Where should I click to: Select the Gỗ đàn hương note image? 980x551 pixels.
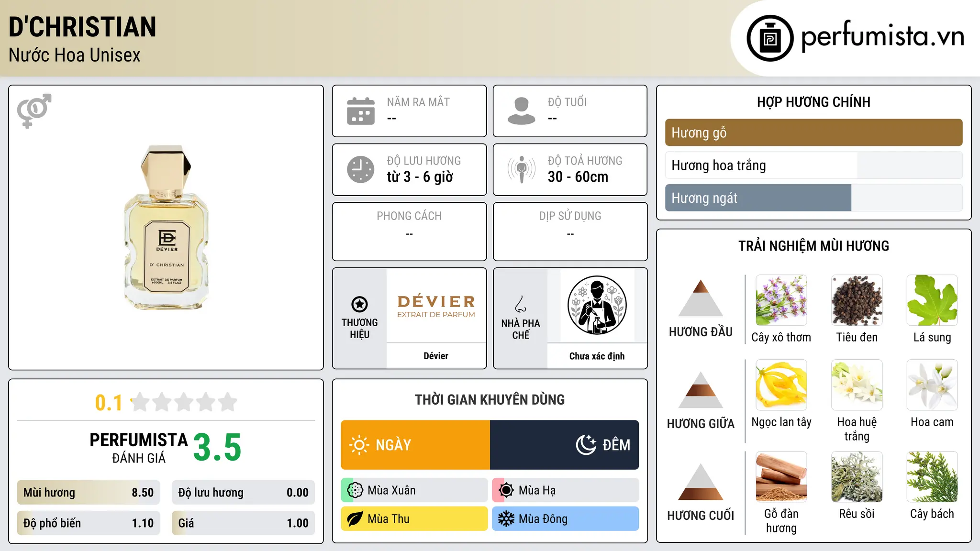point(781,477)
